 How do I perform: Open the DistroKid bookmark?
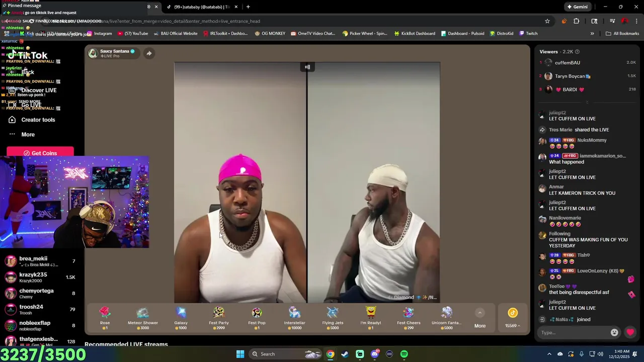501,34
